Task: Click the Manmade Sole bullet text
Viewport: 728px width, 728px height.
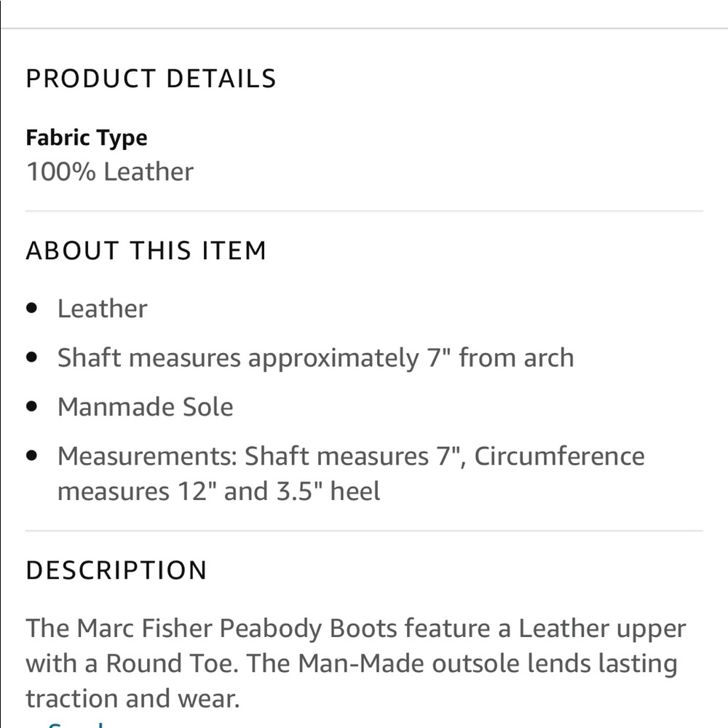Action: coord(145,407)
